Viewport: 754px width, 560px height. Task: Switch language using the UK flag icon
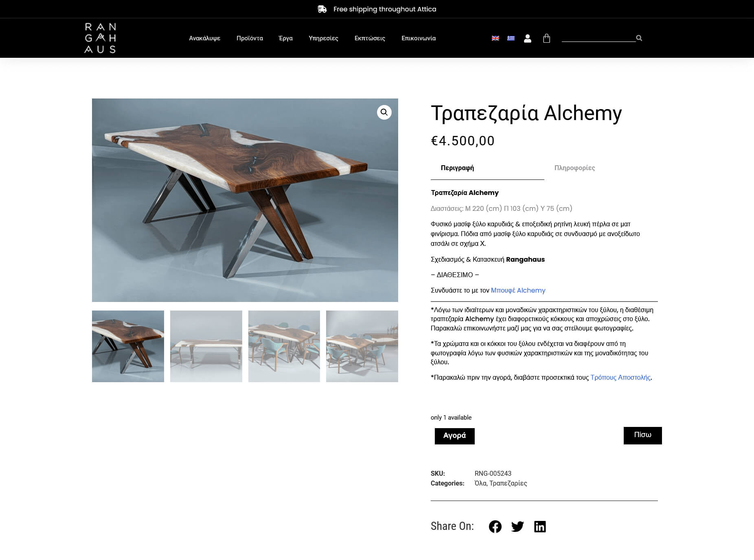495,38
